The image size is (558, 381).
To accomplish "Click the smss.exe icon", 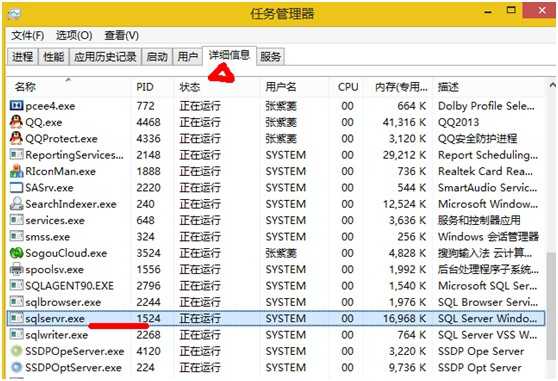I will point(16,237).
